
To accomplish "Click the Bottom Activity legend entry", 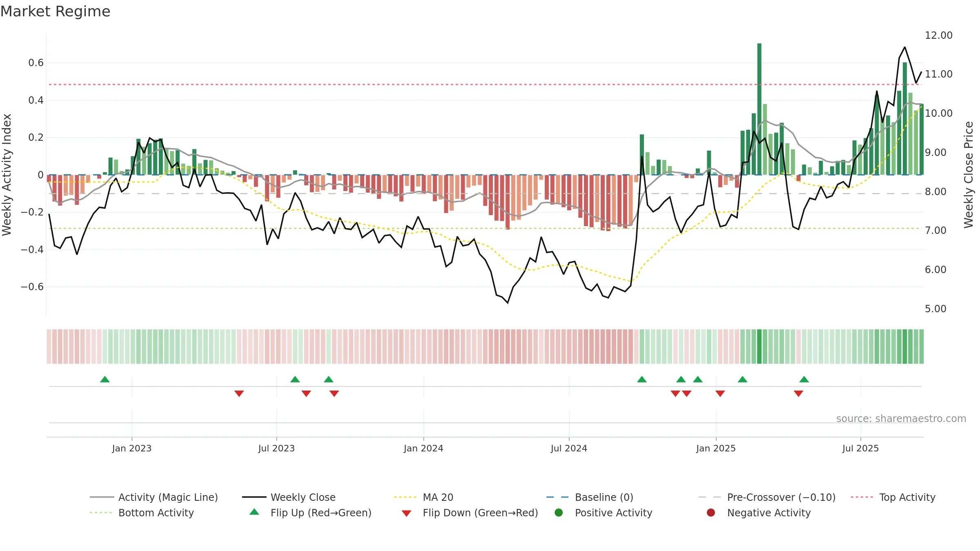I will (x=142, y=513).
